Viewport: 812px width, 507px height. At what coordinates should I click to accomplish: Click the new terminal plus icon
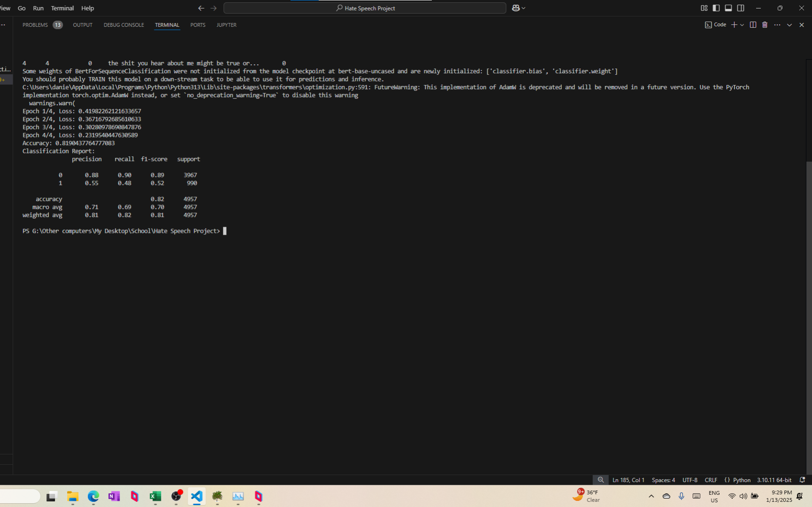[734, 25]
